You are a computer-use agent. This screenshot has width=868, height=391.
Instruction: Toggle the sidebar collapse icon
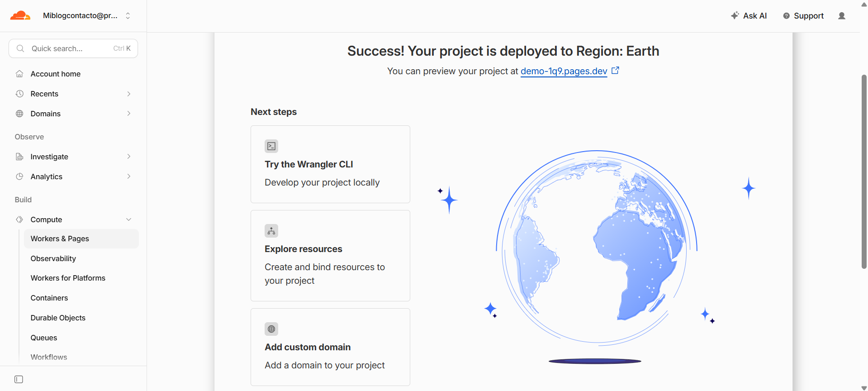coord(19,379)
